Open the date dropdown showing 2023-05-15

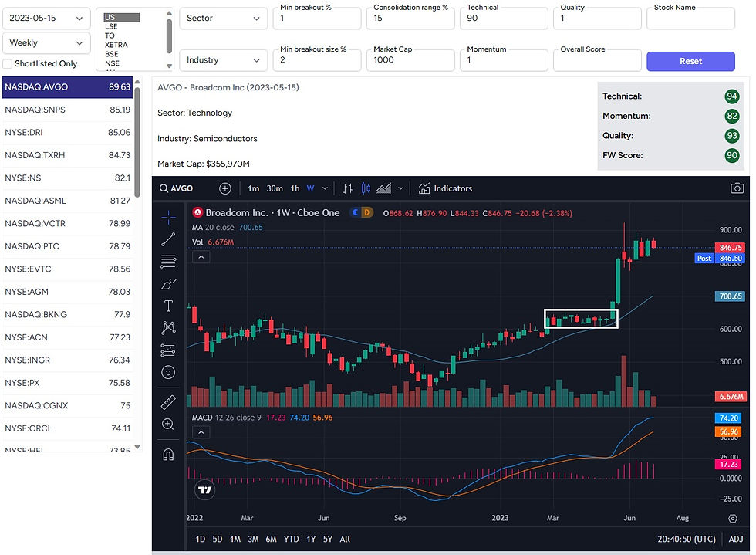coord(46,19)
